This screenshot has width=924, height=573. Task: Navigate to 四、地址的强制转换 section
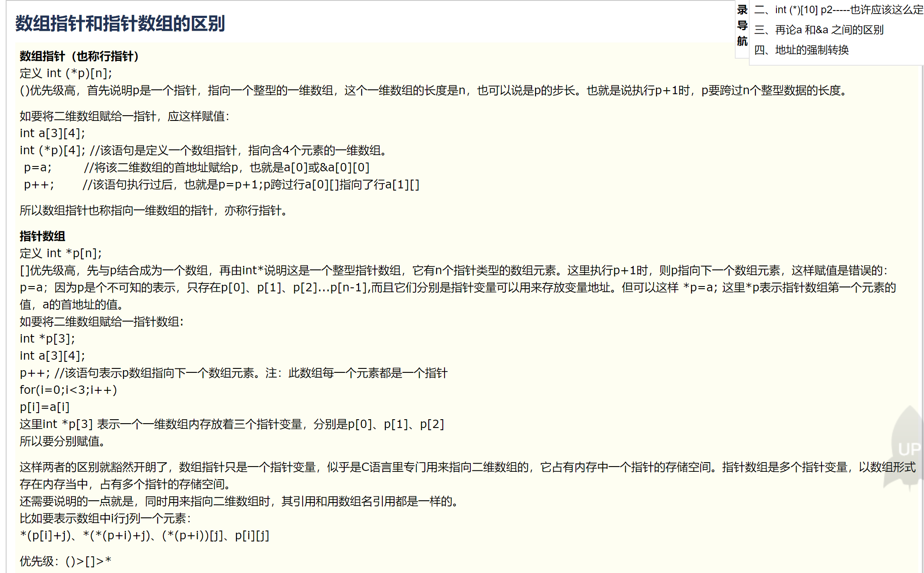801,50
